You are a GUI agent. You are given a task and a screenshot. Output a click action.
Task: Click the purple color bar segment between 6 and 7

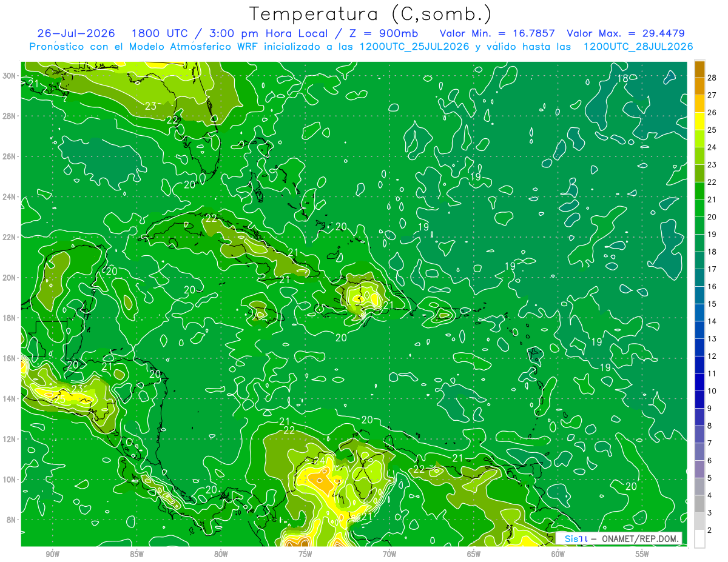point(699,452)
